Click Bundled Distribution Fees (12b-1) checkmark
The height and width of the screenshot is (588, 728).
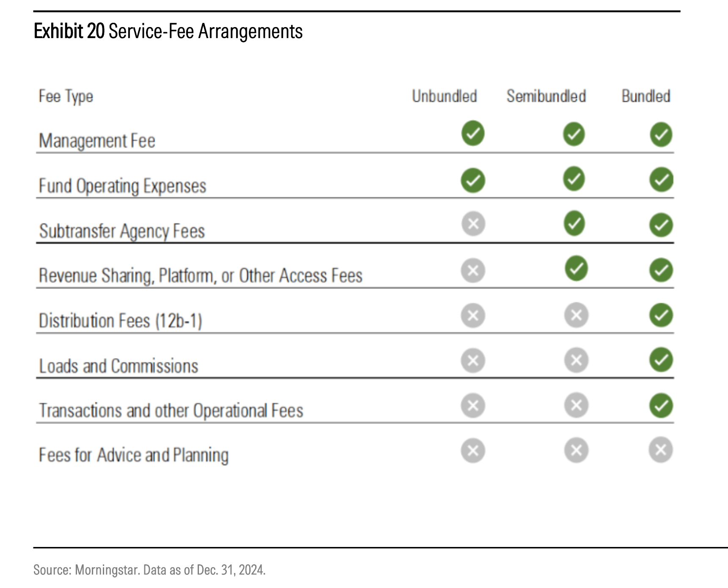point(661,315)
